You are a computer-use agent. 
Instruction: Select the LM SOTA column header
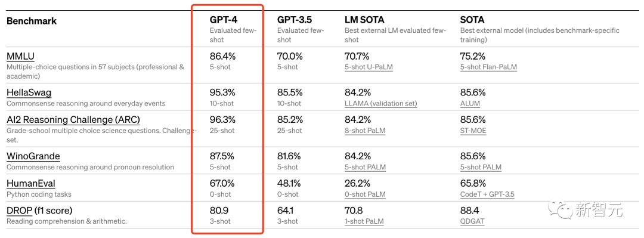click(364, 20)
